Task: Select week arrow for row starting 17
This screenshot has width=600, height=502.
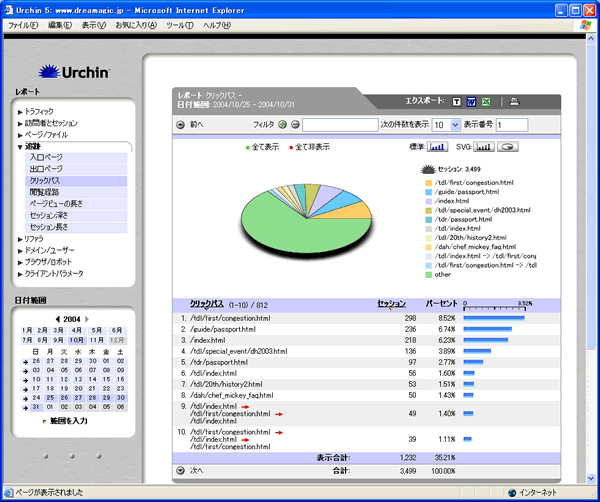Action: pos(25,389)
